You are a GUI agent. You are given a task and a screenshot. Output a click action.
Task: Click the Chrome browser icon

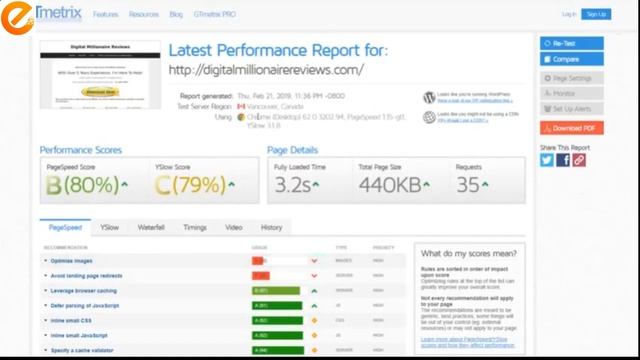coord(241,117)
